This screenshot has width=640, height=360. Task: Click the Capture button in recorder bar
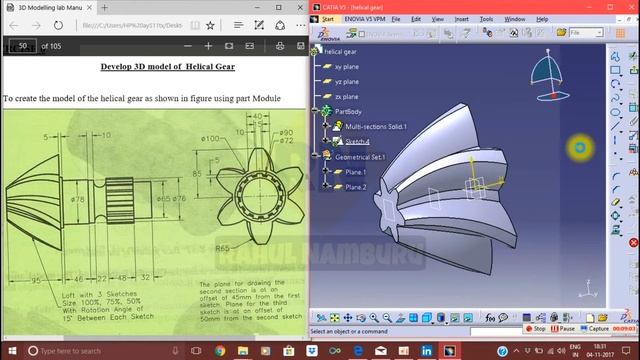(x=594, y=329)
